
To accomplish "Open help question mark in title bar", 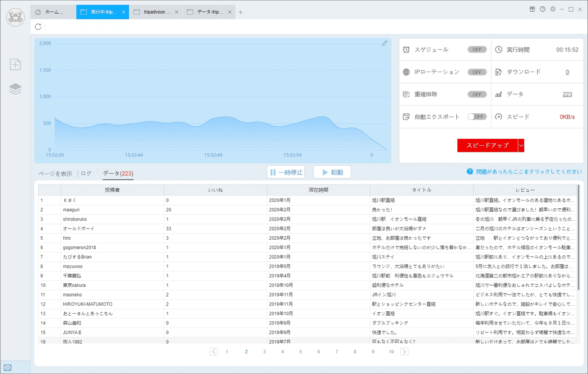I will pos(542,9).
